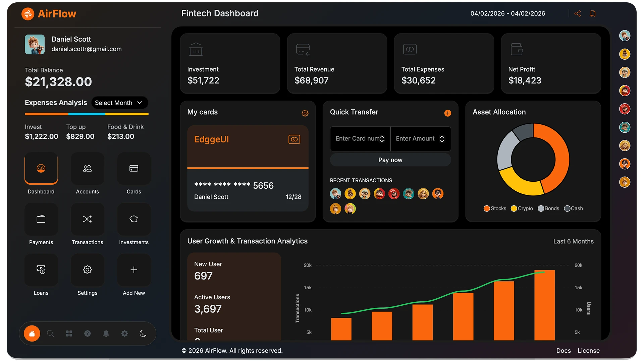Toggle dark mode with the moon icon
Screen dimensions: 644x362
pyautogui.click(x=143, y=334)
